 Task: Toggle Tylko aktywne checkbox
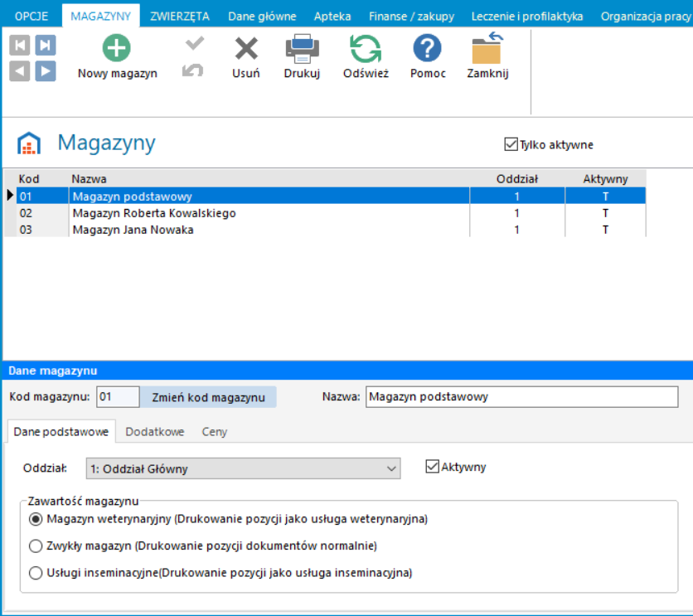(511, 144)
